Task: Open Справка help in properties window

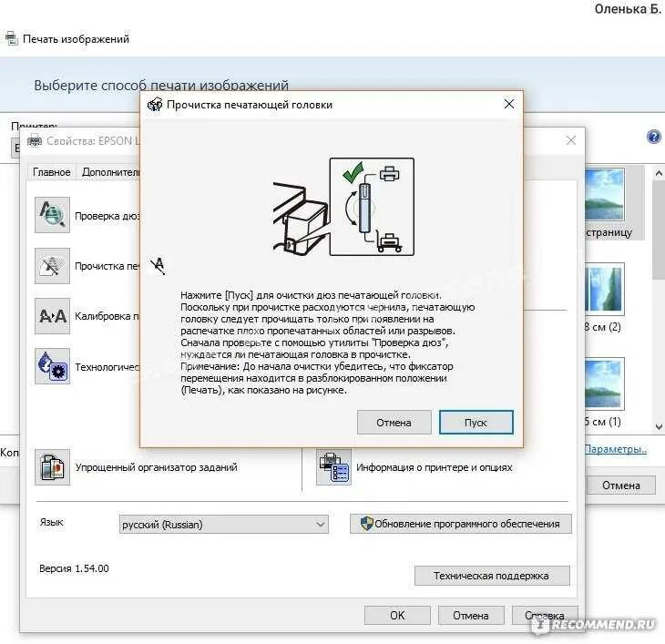Action: [x=545, y=616]
